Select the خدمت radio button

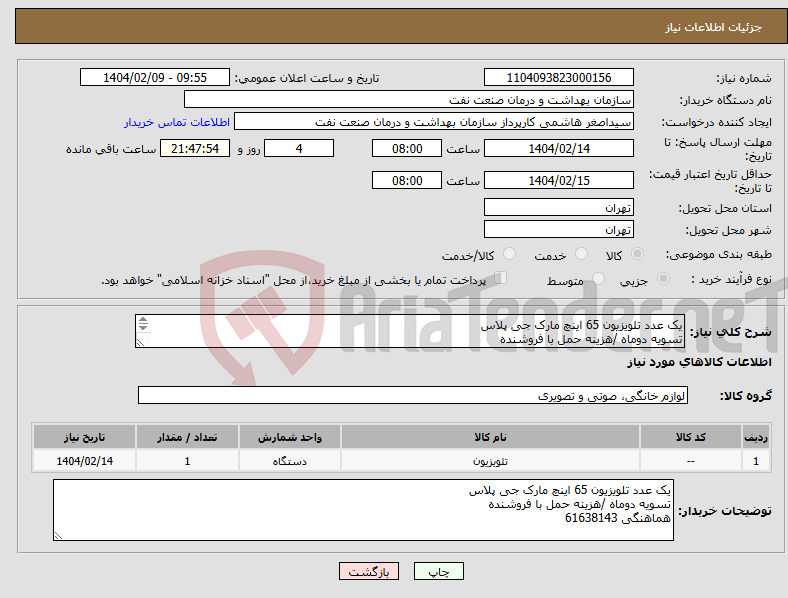point(581,254)
